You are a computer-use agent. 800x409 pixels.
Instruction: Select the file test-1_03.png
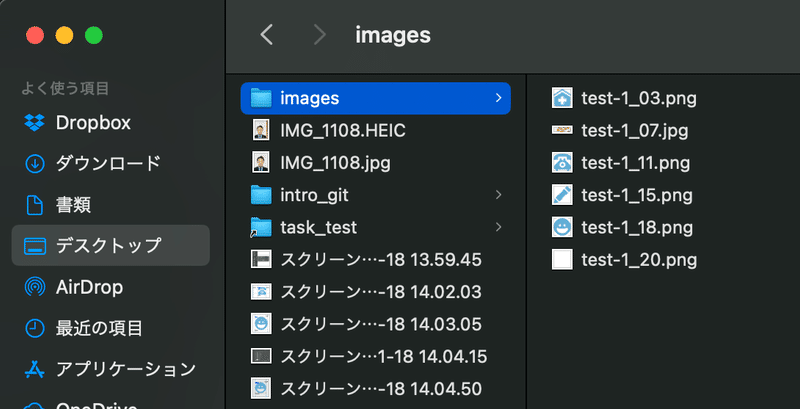[624, 98]
